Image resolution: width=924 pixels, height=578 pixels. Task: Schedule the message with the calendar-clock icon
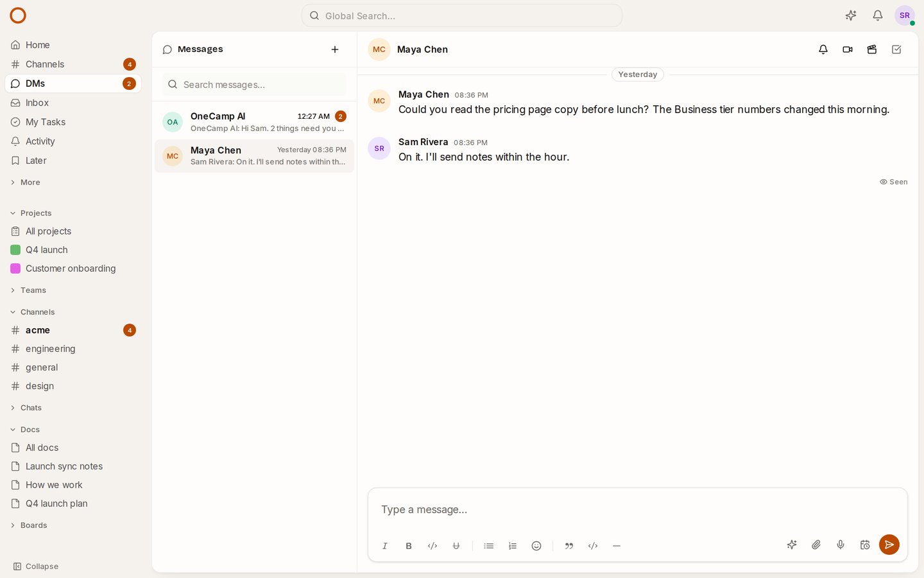coord(865,545)
